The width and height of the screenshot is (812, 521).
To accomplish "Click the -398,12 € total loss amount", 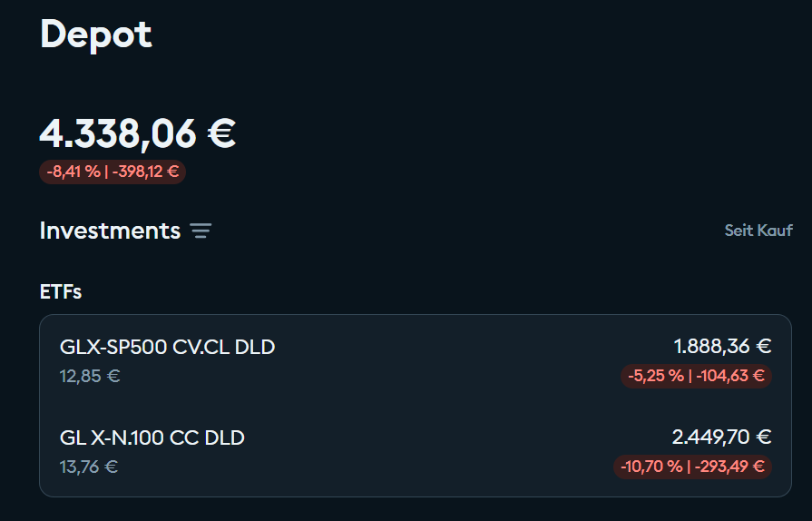I will (145, 172).
